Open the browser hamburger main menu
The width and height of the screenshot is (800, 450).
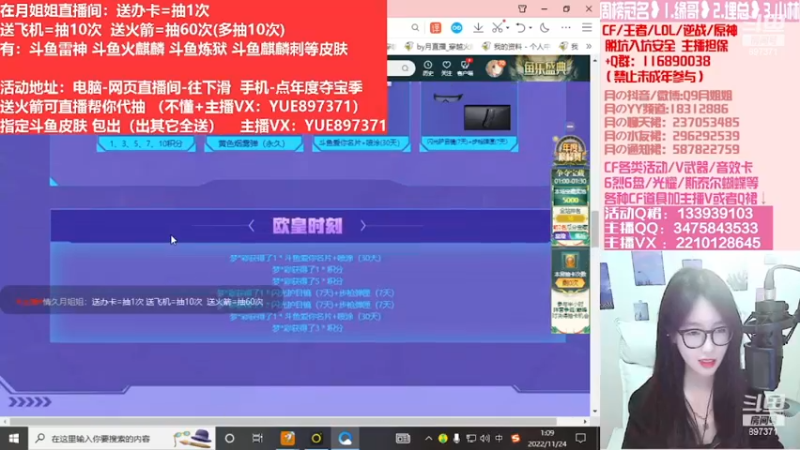(x=587, y=28)
